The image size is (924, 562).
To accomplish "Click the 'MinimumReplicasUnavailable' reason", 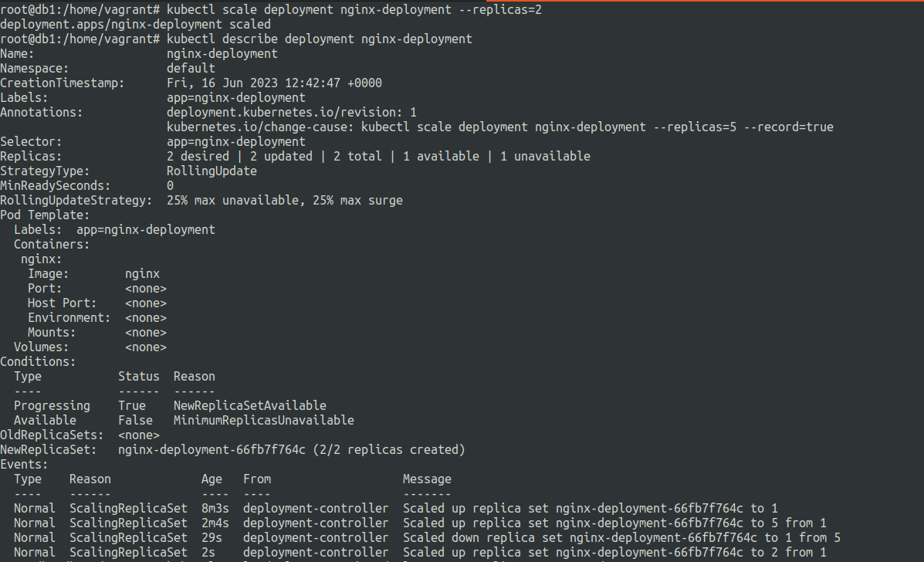I will [x=263, y=421].
